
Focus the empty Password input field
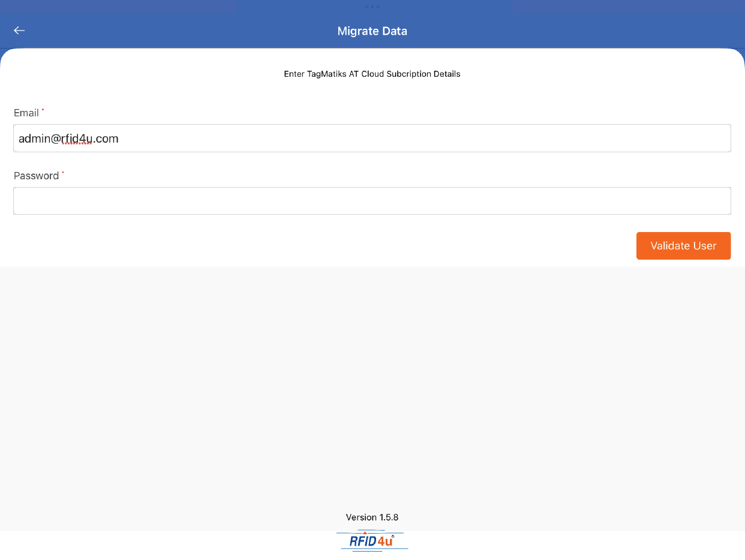click(x=372, y=201)
